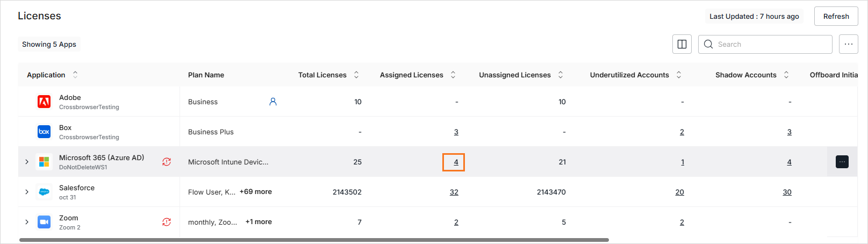Image resolution: width=868 pixels, height=244 pixels.
Task: Click the Zoom 2 subtitle
Action: (x=70, y=227)
